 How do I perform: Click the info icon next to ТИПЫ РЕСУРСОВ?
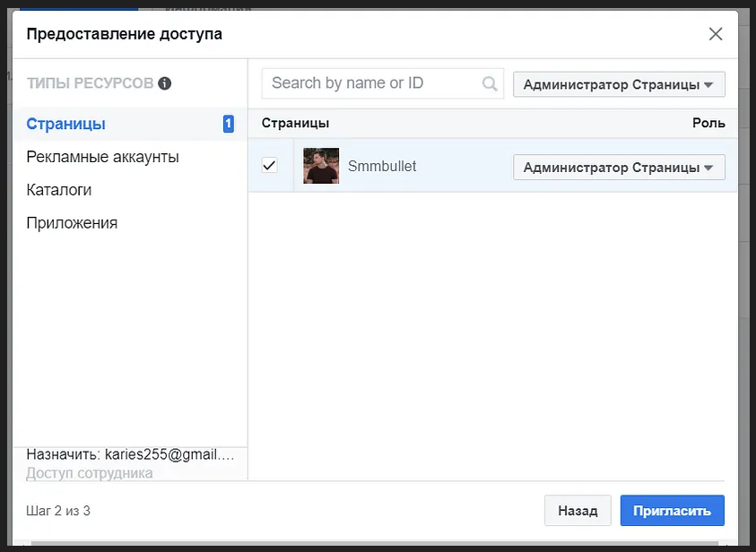click(x=164, y=82)
